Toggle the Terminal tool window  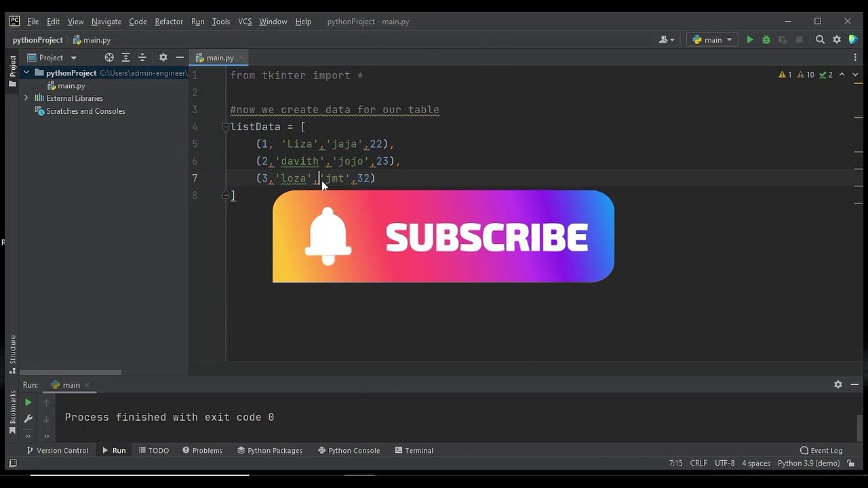pos(414,450)
